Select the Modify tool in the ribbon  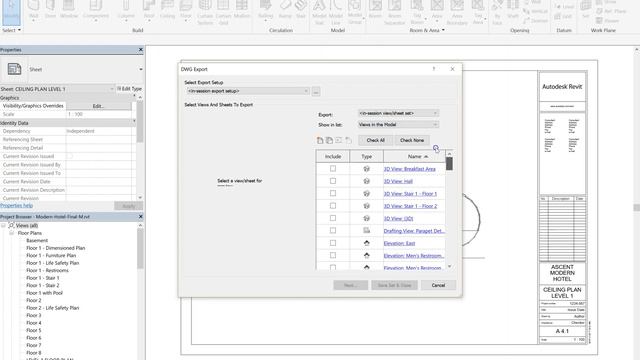pyautogui.click(x=11, y=11)
